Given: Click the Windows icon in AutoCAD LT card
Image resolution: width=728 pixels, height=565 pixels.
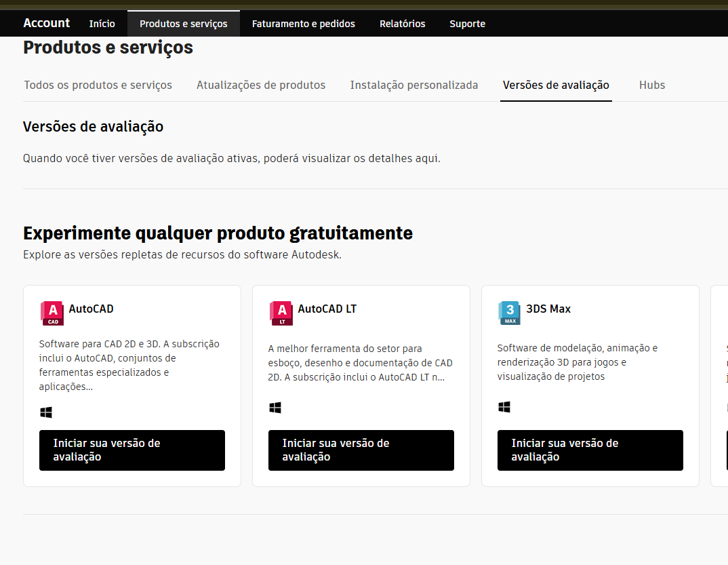Looking at the screenshot, I should tap(275, 408).
